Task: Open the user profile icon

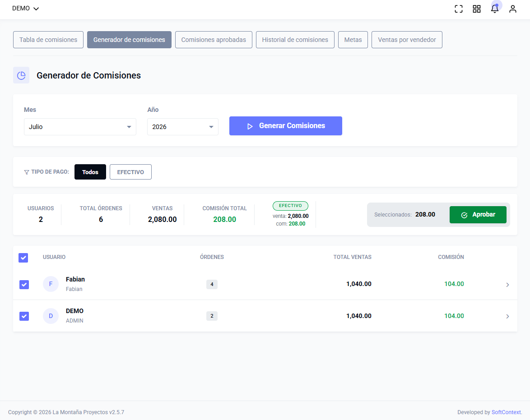Action: (x=513, y=9)
